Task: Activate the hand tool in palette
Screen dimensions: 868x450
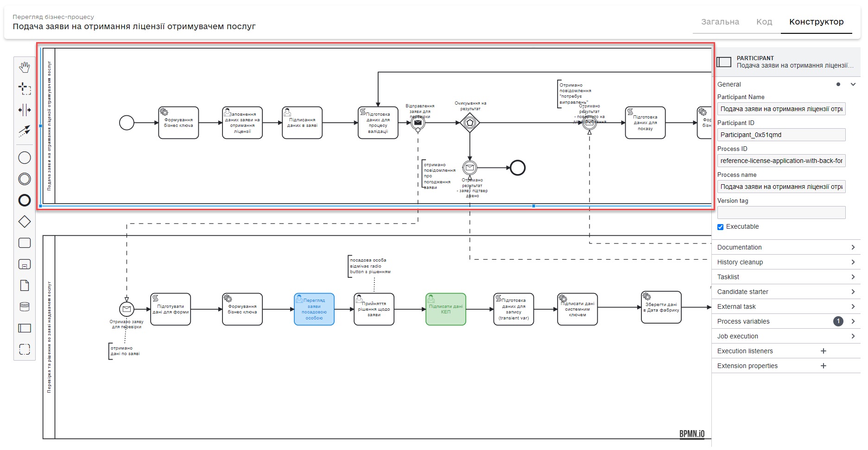Action: (25, 68)
